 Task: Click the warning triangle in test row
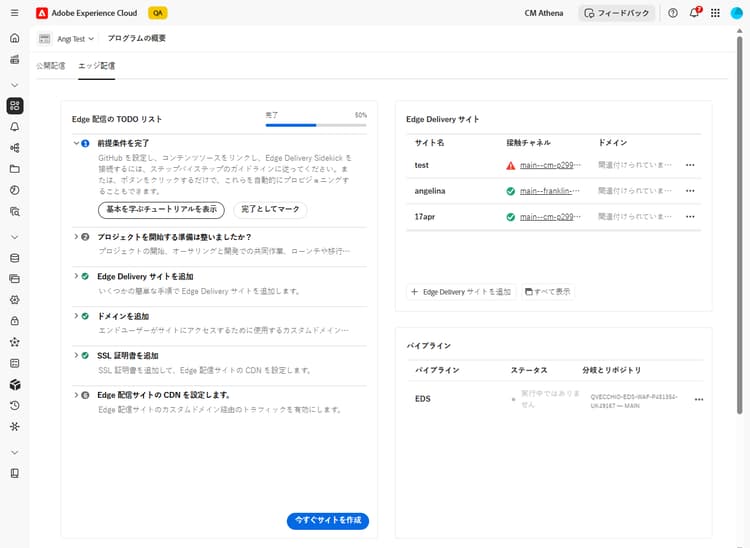pyautogui.click(x=510, y=165)
